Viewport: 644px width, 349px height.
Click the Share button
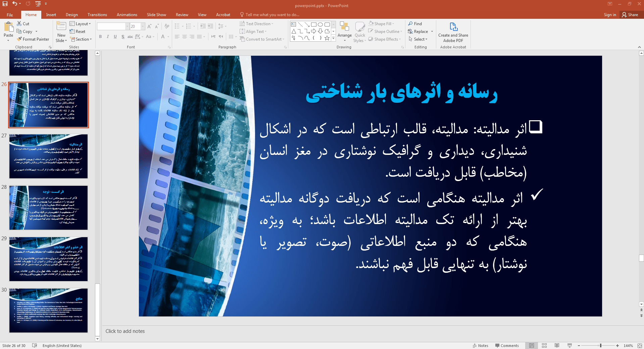630,15
